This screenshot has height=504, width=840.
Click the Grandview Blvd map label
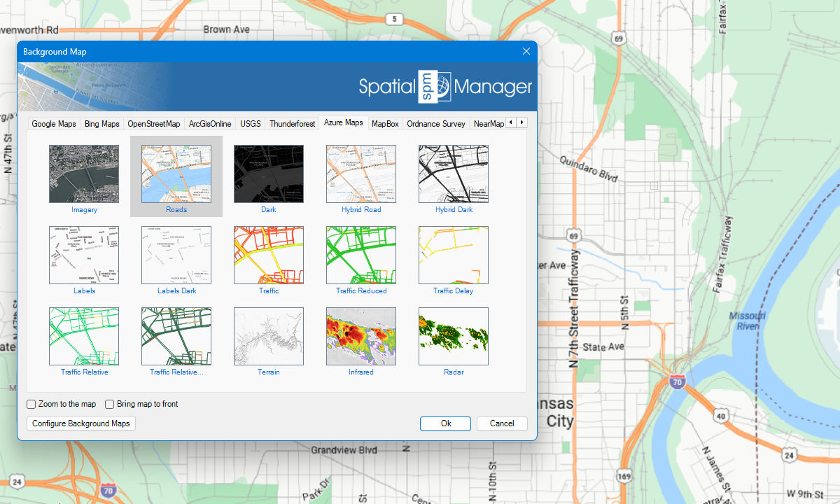point(344,449)
